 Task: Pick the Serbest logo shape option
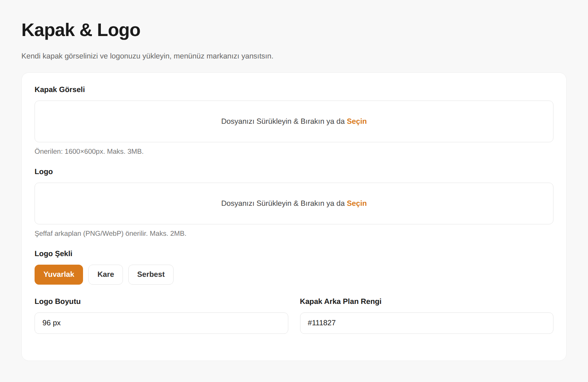[x=151, y=275]
